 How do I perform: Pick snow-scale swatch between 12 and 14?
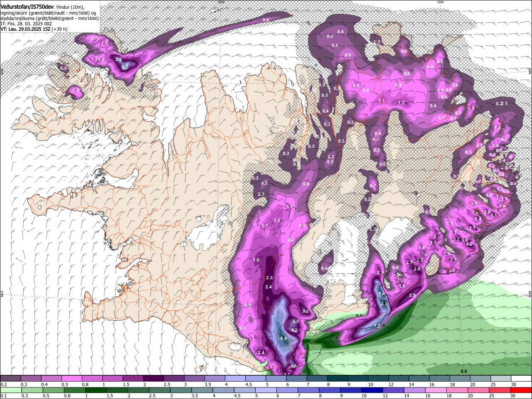(x=398, y=378)
